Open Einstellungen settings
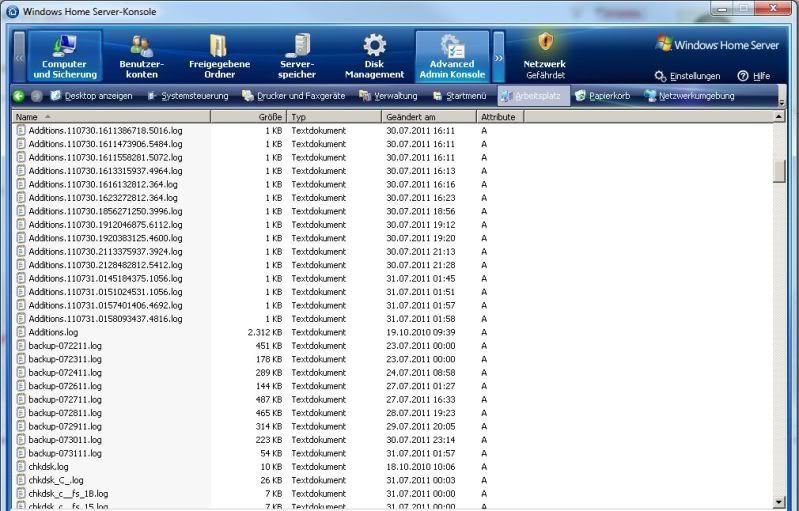 tap(688, 76)
